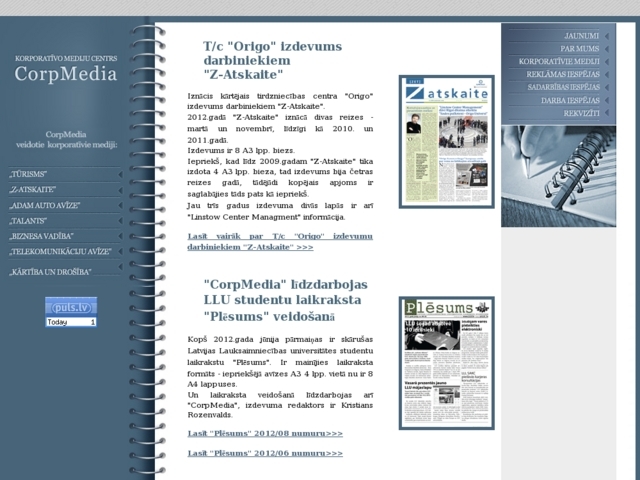Image resolution: width=640 pixels, height=480 pixels.
Task: Click the arrow beside JAUNUMI
Action: click(607, 36)
